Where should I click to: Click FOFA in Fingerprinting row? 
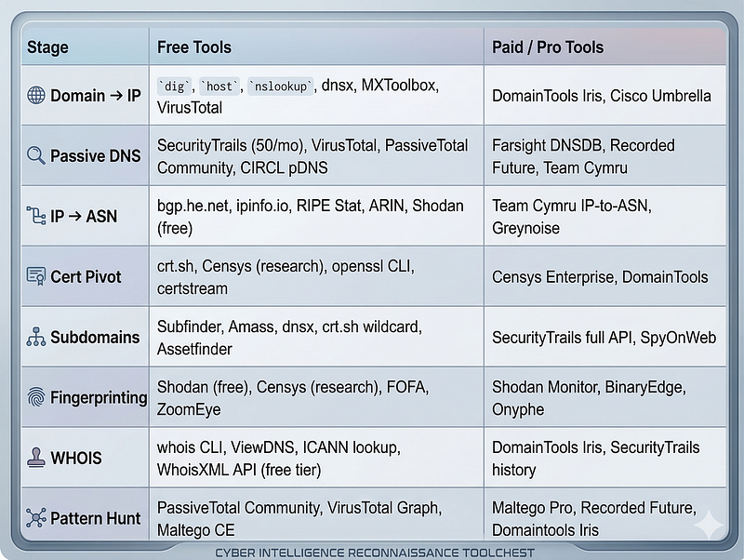[406, 387]
